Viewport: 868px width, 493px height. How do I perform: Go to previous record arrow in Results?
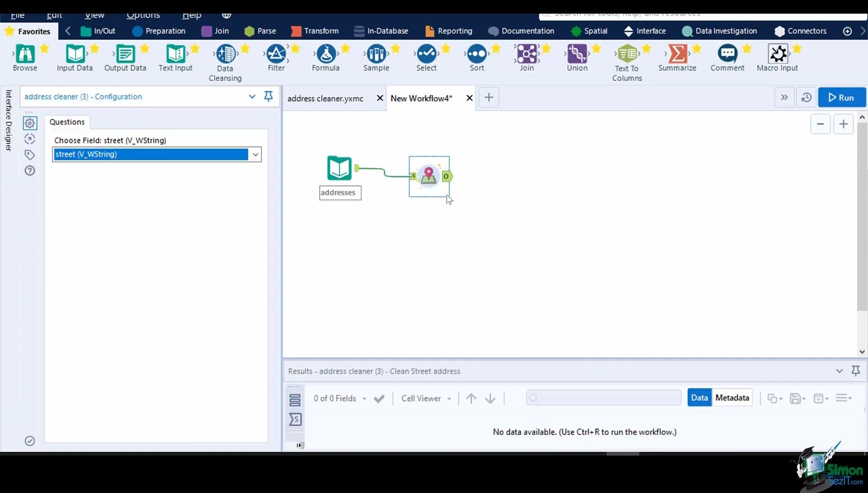471,398
